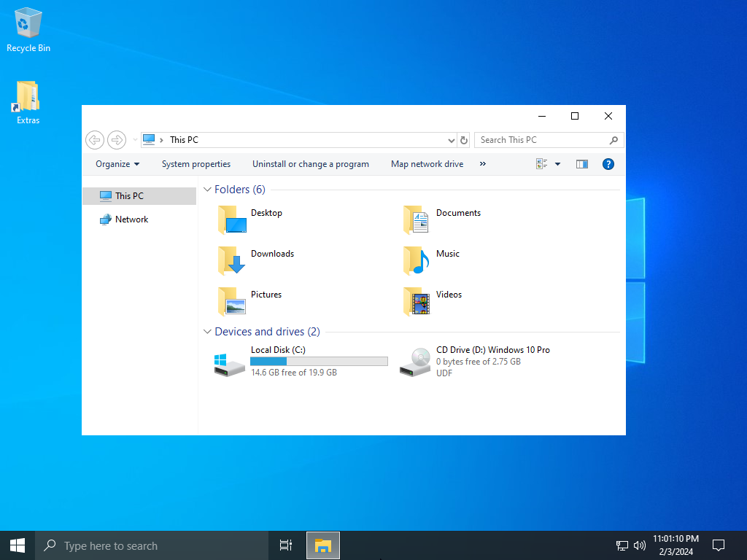
Task: Click the Help question mark icon
Action: pyautogui.click(x=608, y=164)
